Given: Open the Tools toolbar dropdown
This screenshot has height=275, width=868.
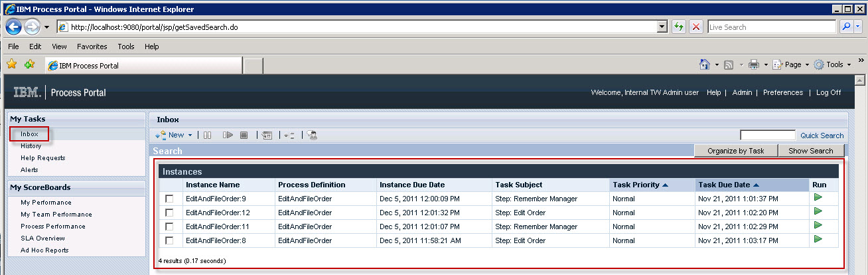Looking at the screenshot, I should (832, 64).
